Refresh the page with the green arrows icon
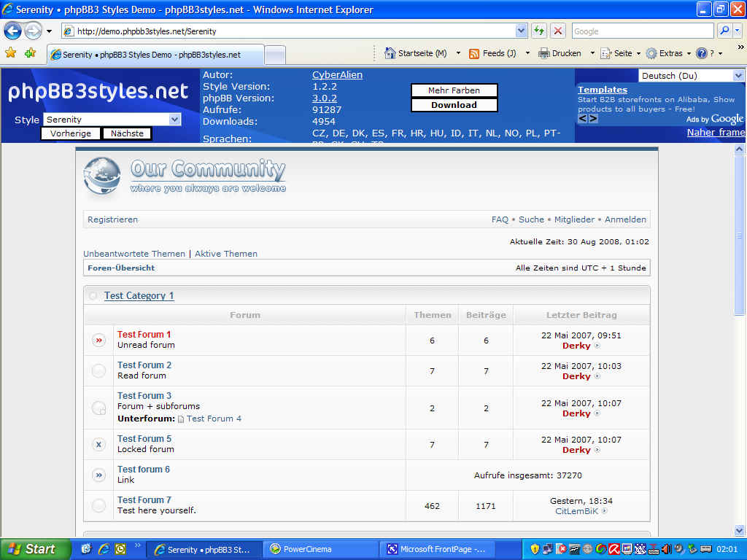747x560 pixels. pyautogui.click(x=539, y=31)
